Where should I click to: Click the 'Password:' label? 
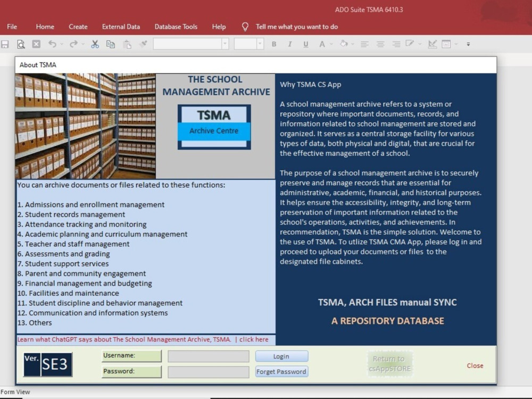pos(131,371)
